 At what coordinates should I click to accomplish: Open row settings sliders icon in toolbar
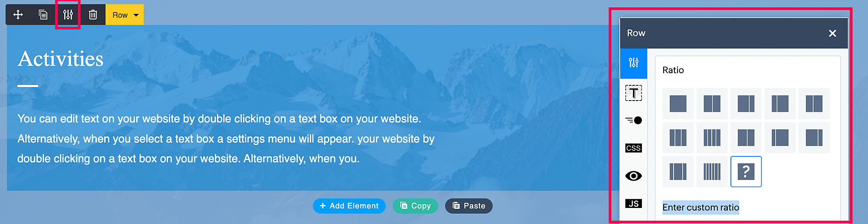pos(68,15)
